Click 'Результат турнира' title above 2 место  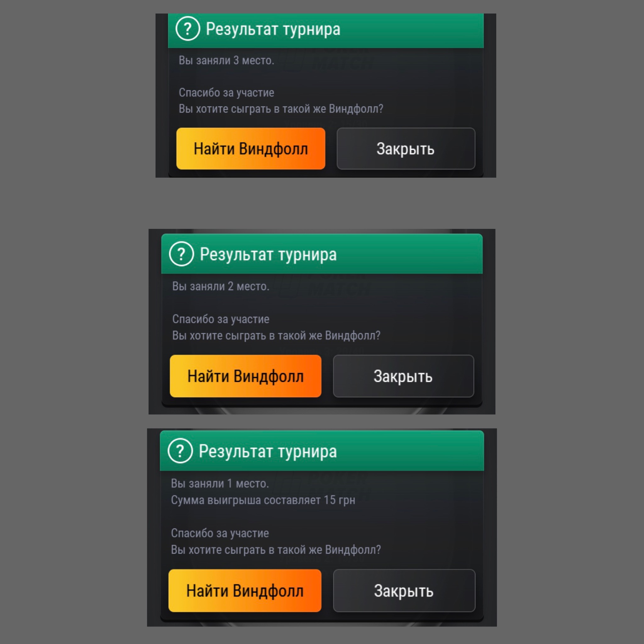pos(268,255)
